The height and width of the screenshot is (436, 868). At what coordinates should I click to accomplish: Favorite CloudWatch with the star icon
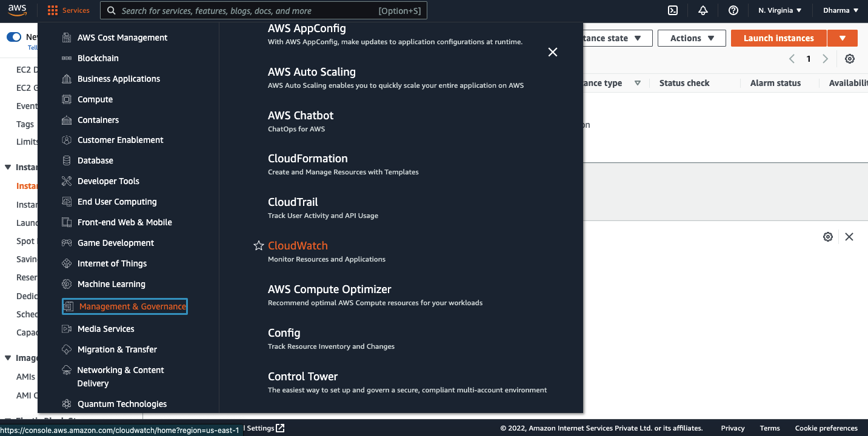point(259,246)
